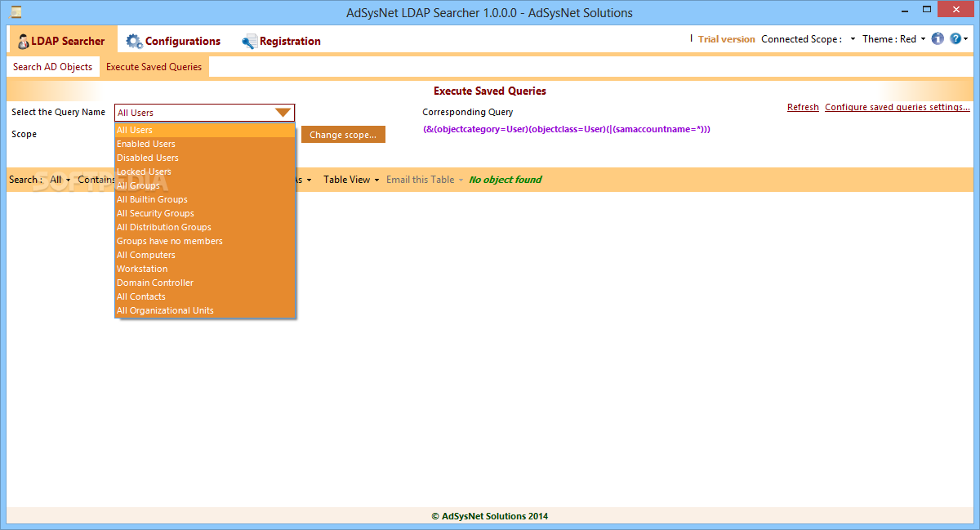Select All Distribution Groups query
The height and width of the screenshot is (530, 980).
coord(205,227)
